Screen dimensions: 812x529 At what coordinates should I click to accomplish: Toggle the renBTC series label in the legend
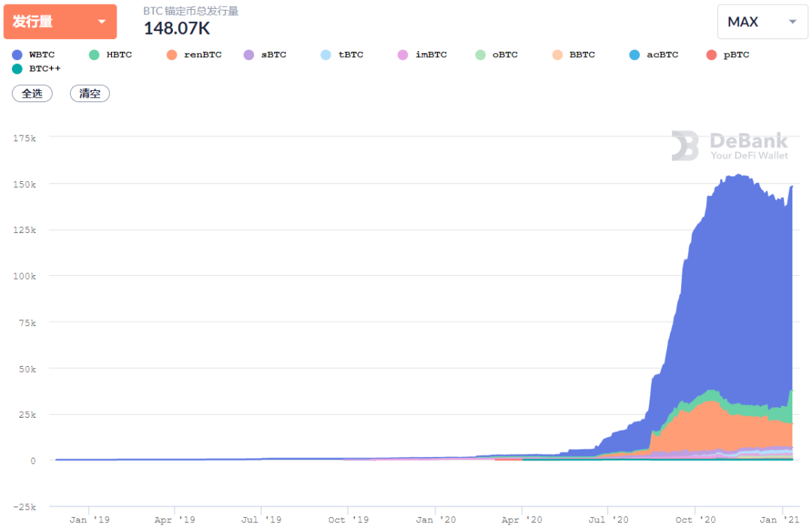click(x=202, y=55)
